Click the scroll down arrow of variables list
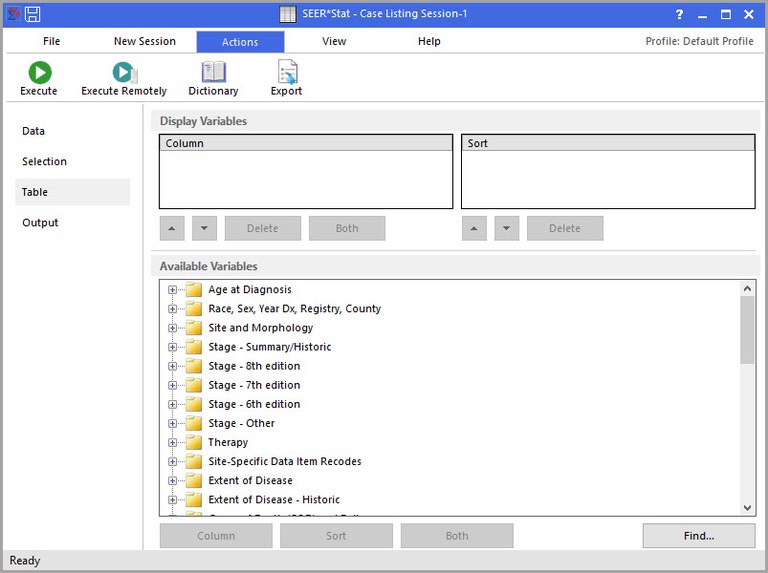This screenshot has height=573, width=768. coord(748,508)
